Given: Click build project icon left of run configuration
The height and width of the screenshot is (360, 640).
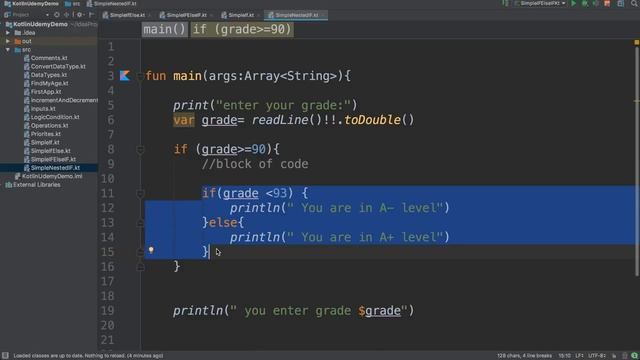Looking at the screenshot, I should [505, 4].
